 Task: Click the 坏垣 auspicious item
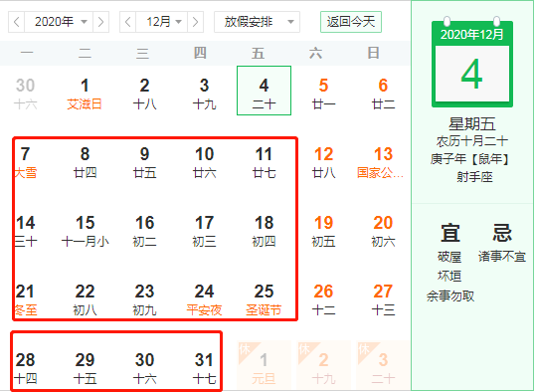tap(449, 276)
